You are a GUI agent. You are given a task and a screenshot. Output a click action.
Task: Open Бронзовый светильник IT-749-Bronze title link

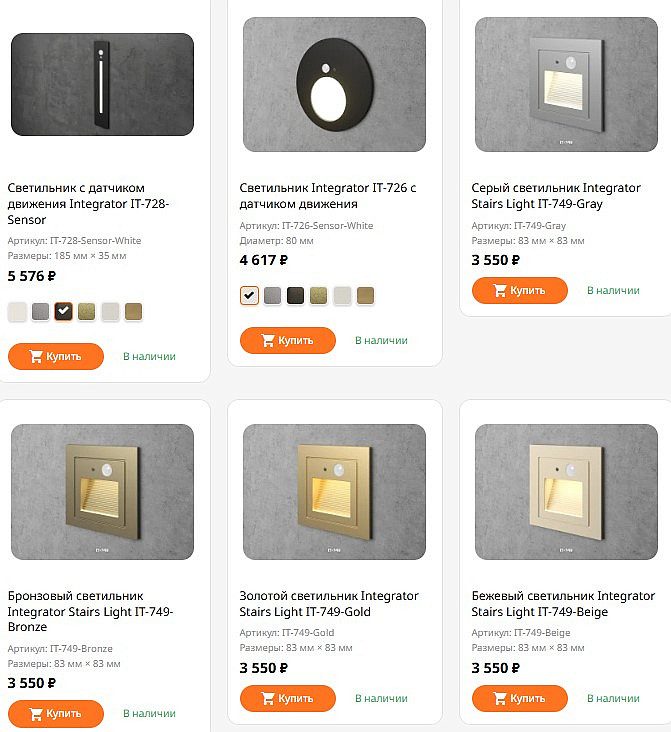tap(91, 611)
